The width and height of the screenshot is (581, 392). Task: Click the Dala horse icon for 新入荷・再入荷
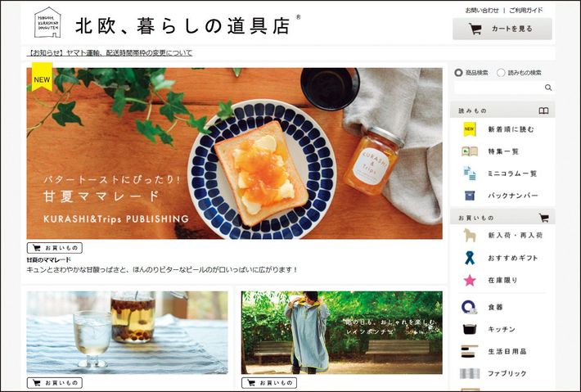470,235
